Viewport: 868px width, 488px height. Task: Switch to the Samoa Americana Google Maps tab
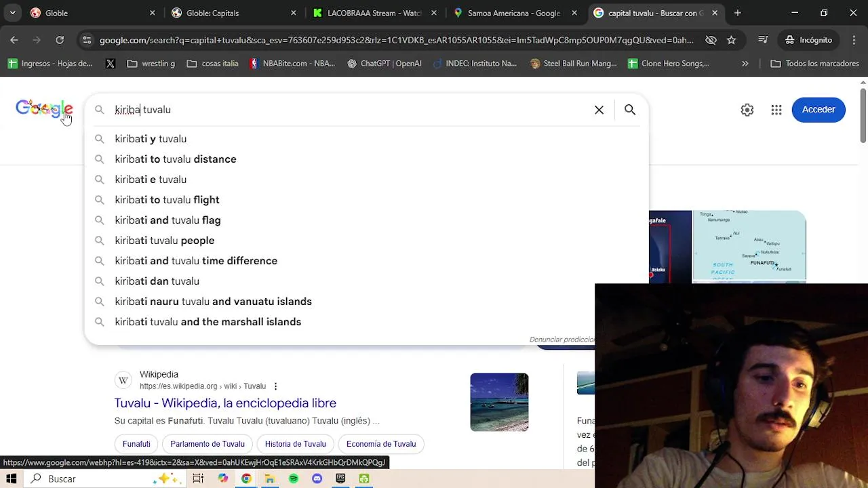515,13
